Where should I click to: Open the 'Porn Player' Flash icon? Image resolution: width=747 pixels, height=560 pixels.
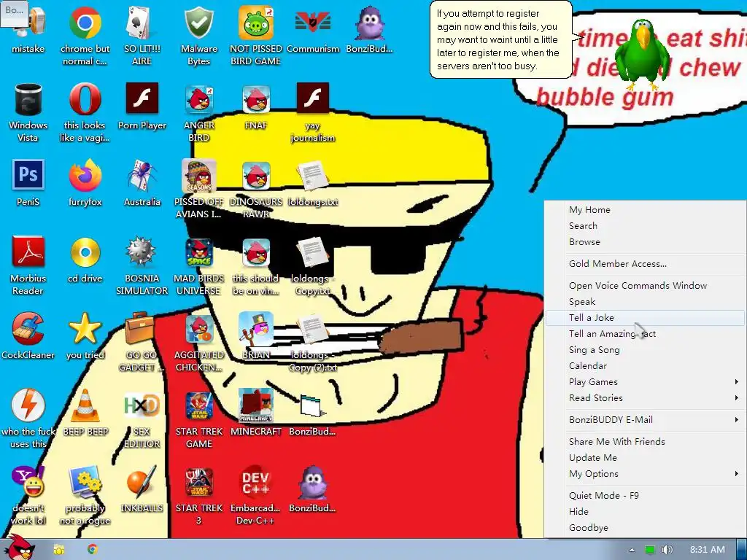pyautogui.click(x=142, y=98)
